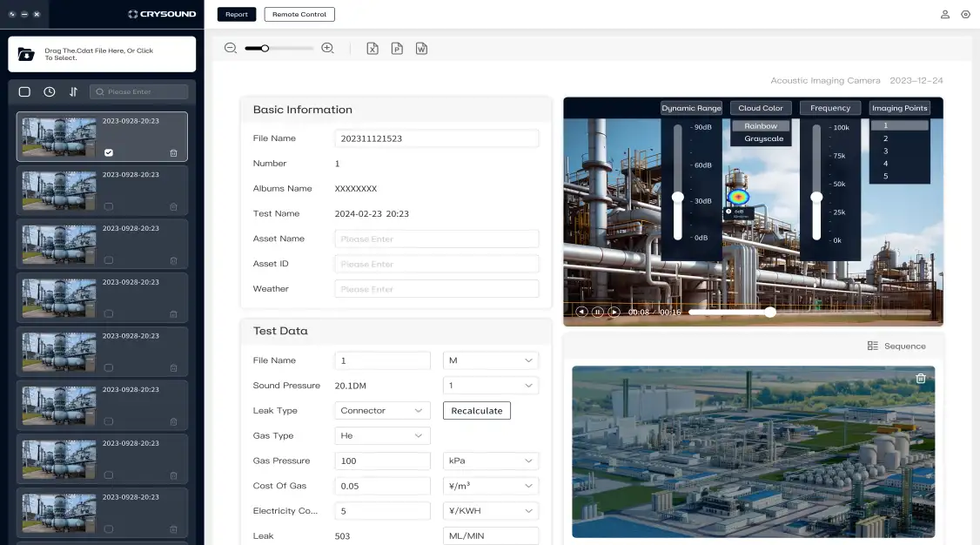Expand the Leak Type Connector dropdown
Viewport: 980px width, 545px height.
coord(382,410)
